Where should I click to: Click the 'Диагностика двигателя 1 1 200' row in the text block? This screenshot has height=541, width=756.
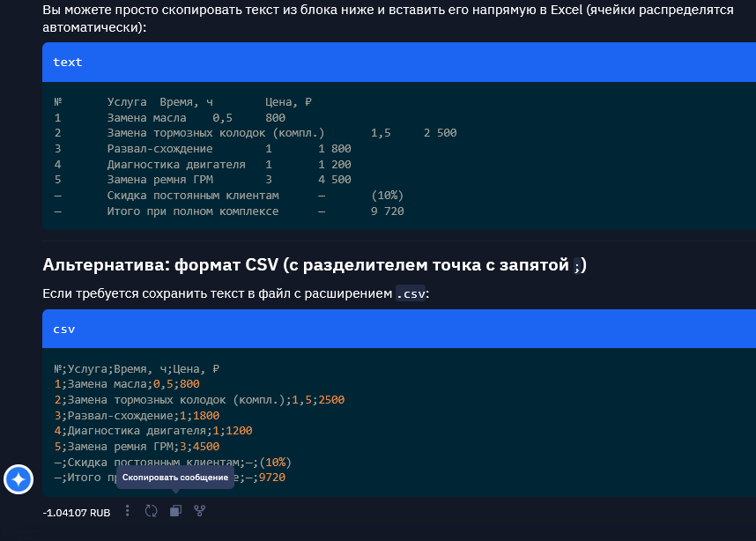[x=203, y=165]
